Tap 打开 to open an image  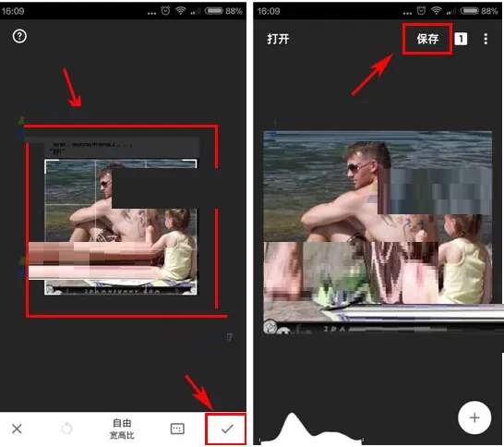(279, 39)
